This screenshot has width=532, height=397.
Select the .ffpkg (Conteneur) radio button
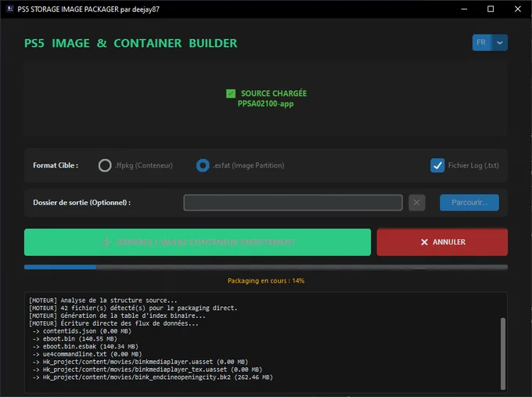coord(105,165)
